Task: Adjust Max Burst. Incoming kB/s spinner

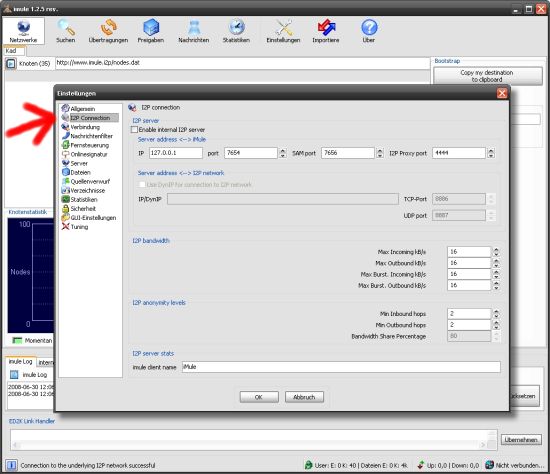Action: coord(496,274)
